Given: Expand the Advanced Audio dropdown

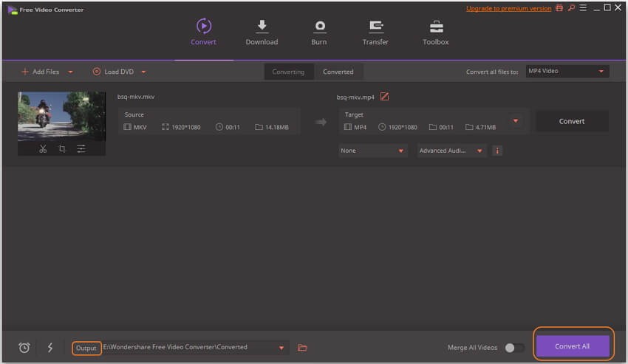Looking at the screenshot, I should point(451,151).
